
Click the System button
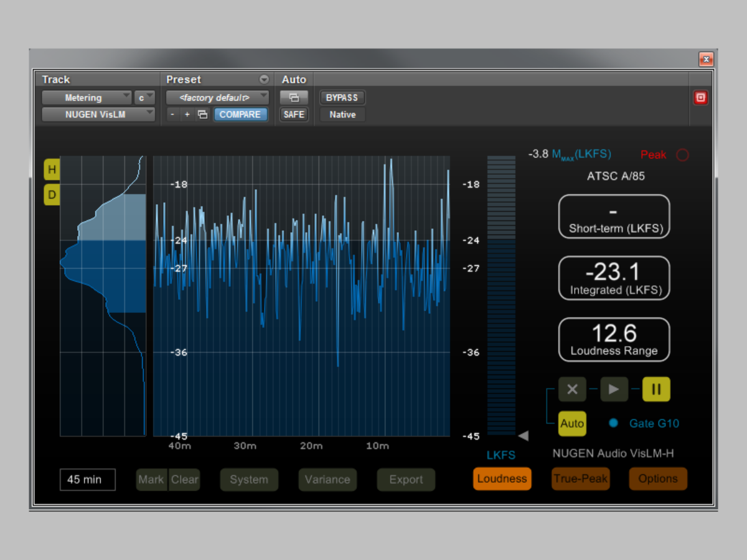tap(249, 480)
